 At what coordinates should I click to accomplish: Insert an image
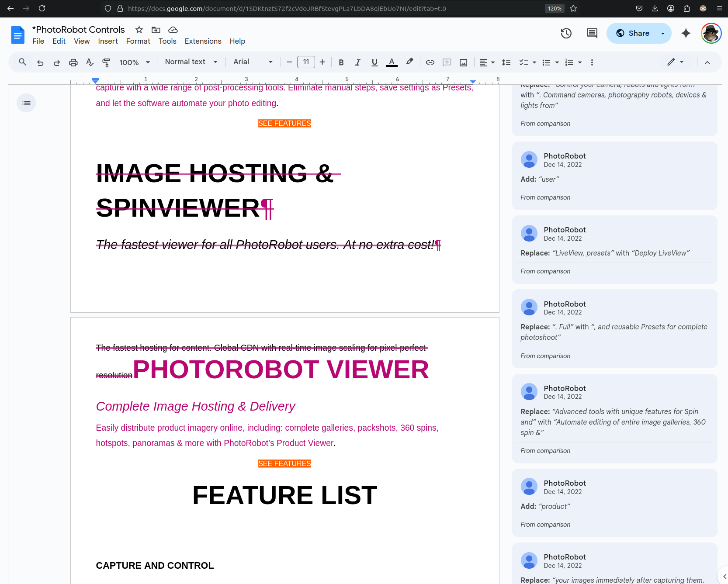[464, 62]
